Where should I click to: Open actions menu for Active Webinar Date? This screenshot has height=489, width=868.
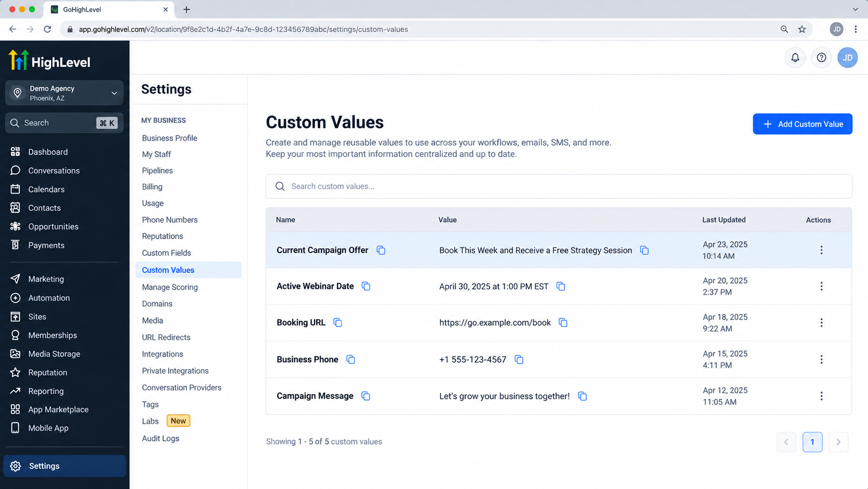pyautogui.click(x=821, y=286)
